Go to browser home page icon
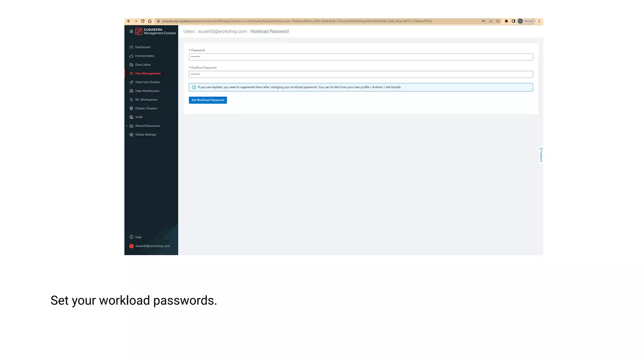 (150, 21)
